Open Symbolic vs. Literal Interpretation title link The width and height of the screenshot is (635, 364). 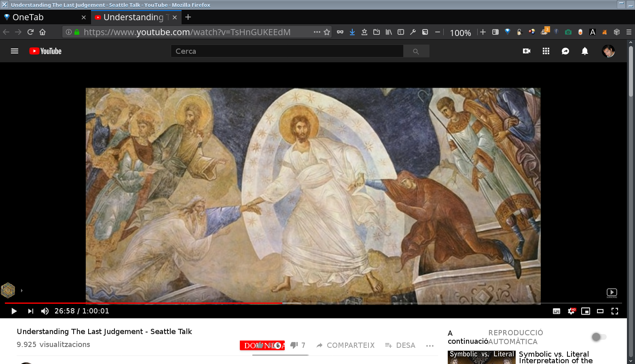click(556, 357)
